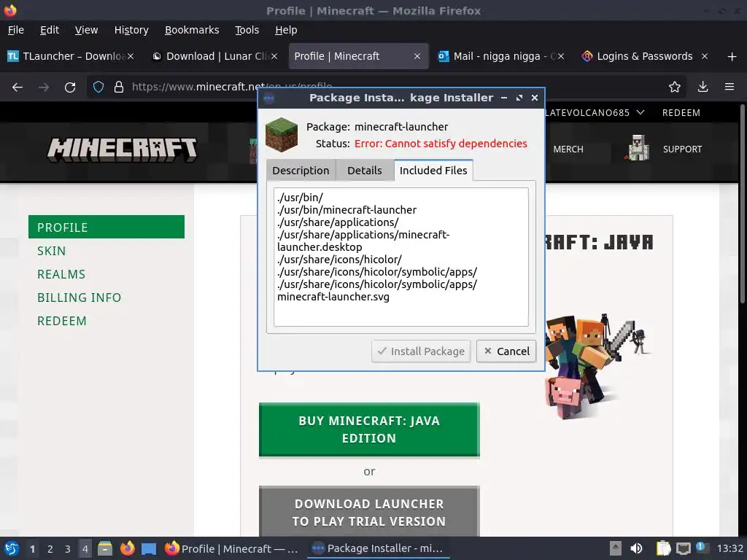Focus the Package Installer taskbar entry

[x=379, y=548]
